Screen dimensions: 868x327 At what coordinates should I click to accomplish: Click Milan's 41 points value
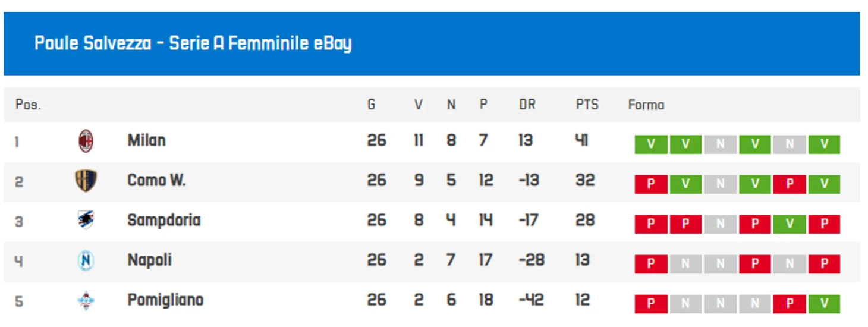tap(581, 141)
